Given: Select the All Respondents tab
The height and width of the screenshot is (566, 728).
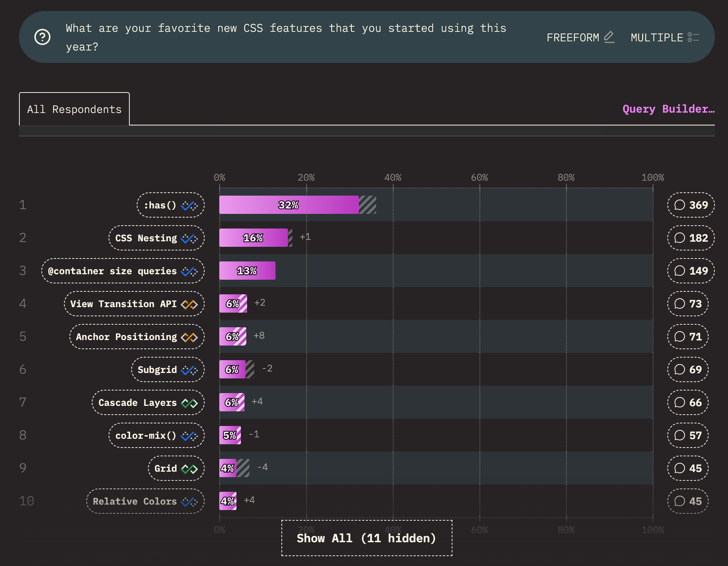Looking at the screenshot, I should 74,109.
